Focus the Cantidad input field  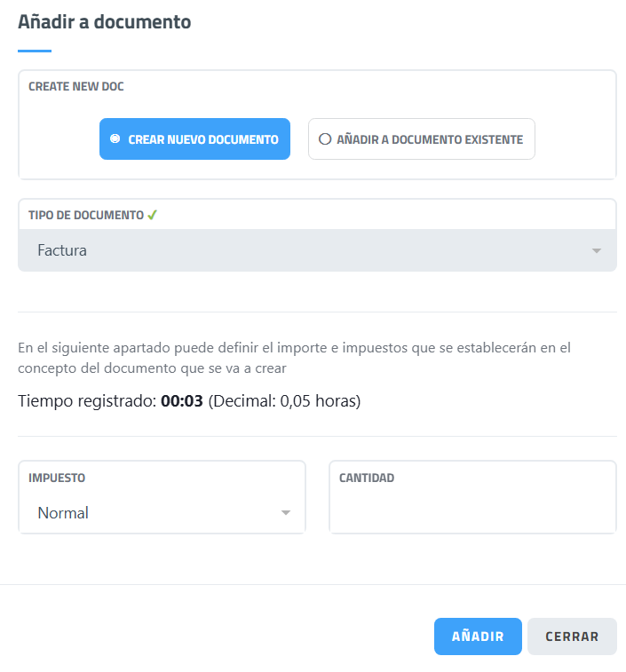pos(472,512)
